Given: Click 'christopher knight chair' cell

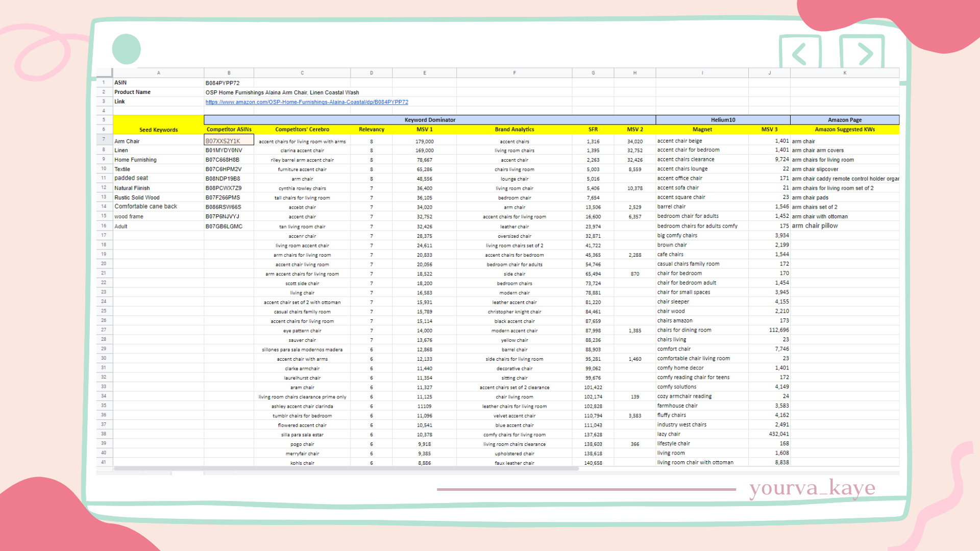Looking at the screenshot, I should pyautogui.click(x=514, y=312).
